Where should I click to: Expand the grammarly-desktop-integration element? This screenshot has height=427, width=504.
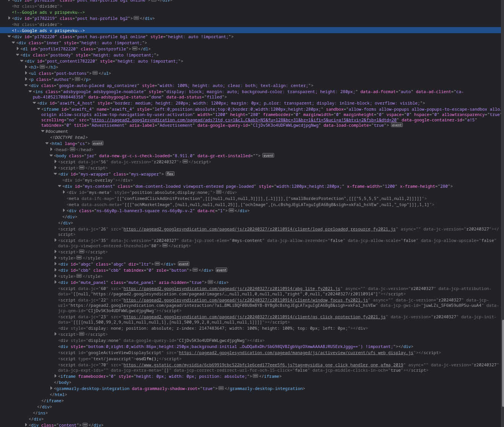click(x=51, y=388)
